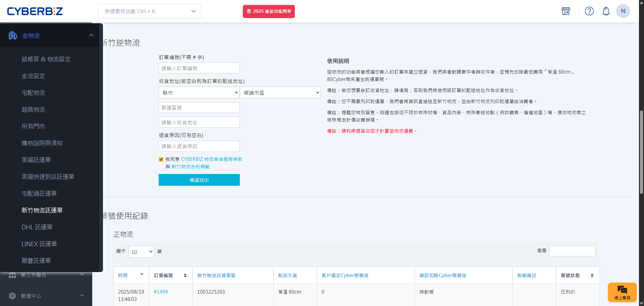Image resolution: width=644 pixels, height=306 pixels.
Task: Open the 新竹物流合約規範 link
Action: (x=191, y=167)
